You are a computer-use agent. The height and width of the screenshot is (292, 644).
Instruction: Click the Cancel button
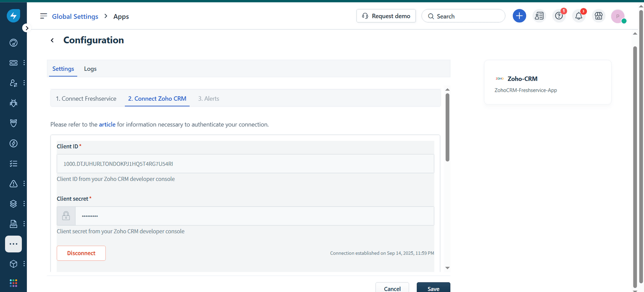392,288
